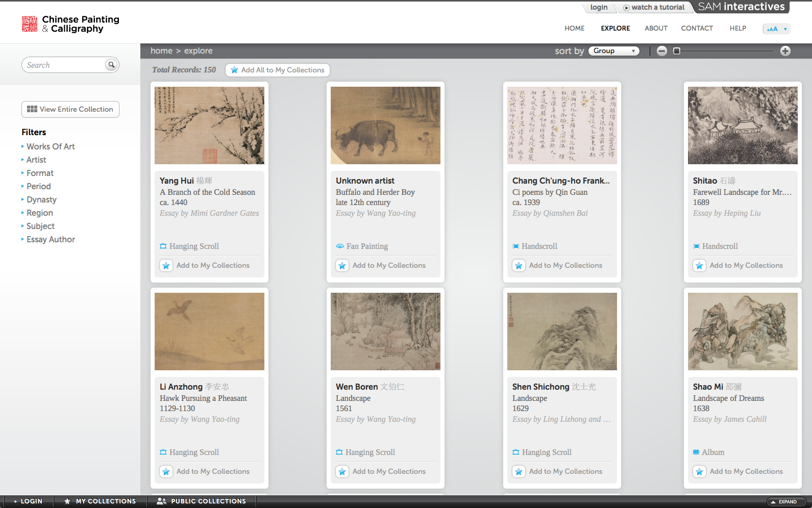This screenshot has height=508, width=812.
Task: Expand the Dynasty filter
Action: [41, 200]
